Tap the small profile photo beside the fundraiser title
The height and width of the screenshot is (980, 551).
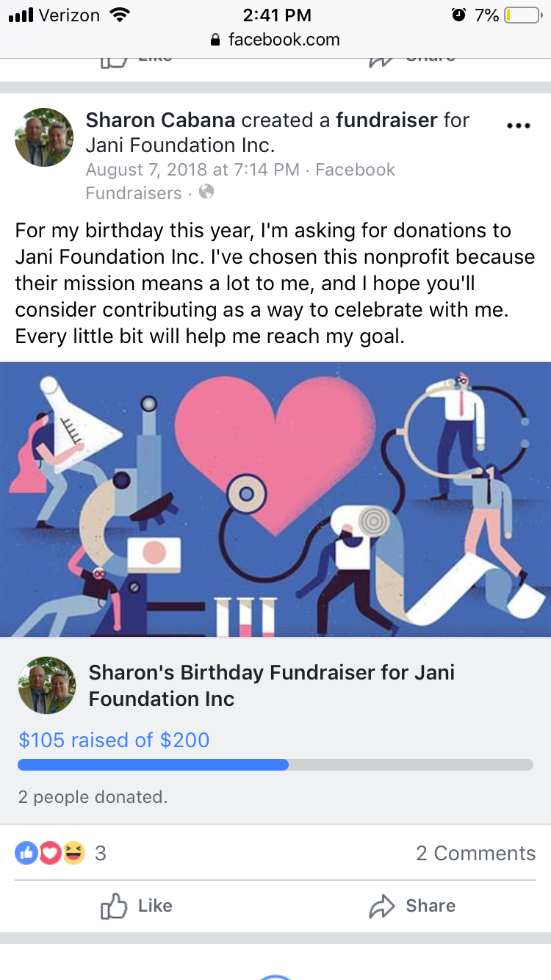coord(47,685)
